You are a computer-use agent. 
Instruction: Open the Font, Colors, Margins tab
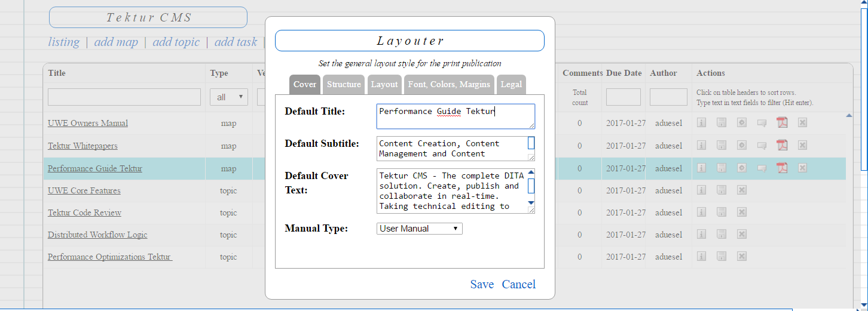click(449, 85)
